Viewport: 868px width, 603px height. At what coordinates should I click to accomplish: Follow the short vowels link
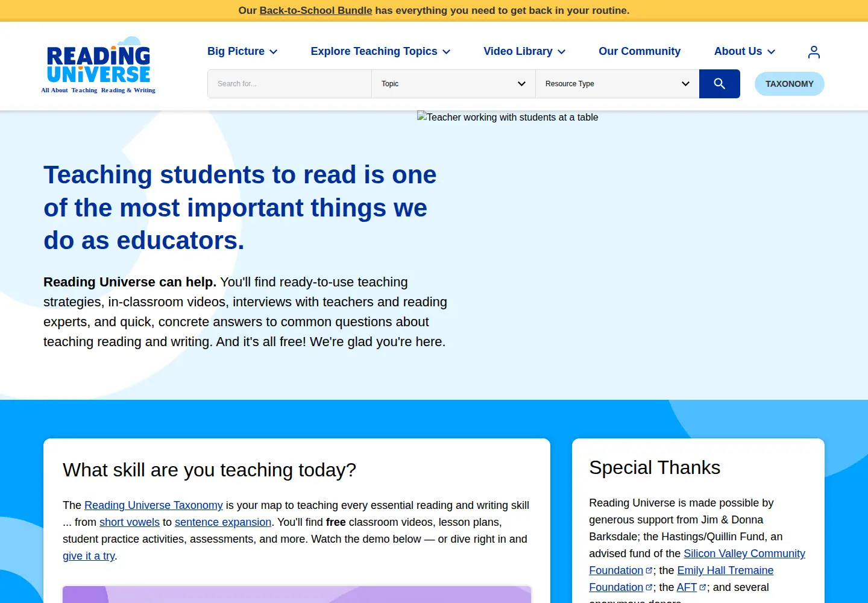pyautogui.click(x=130, y=522)
